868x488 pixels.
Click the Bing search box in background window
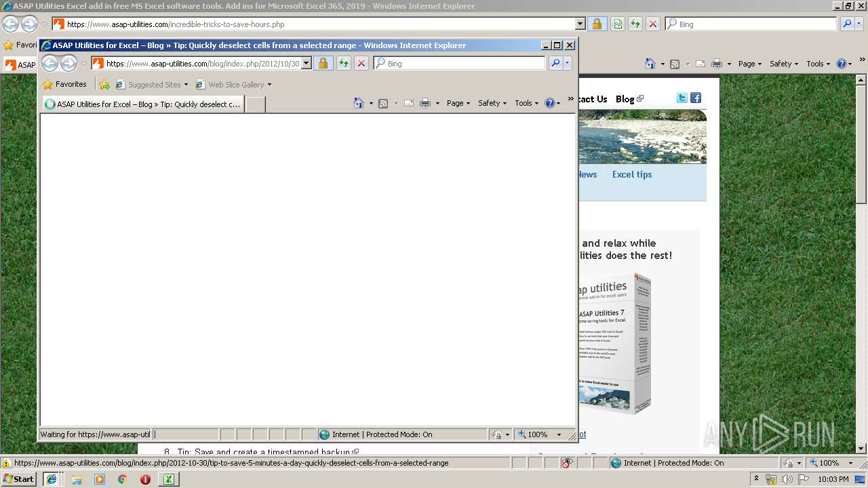pyautogui.click(x=751, y=24)
